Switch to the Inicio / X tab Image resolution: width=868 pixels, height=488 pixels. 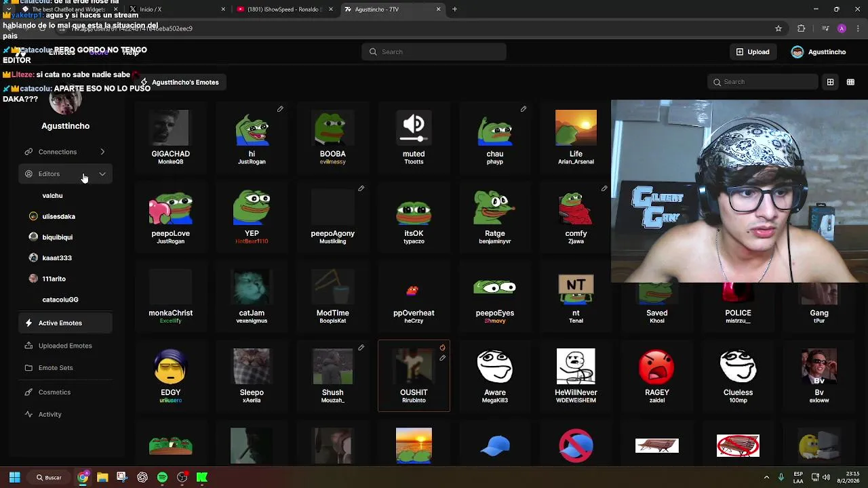pos(178,9)
